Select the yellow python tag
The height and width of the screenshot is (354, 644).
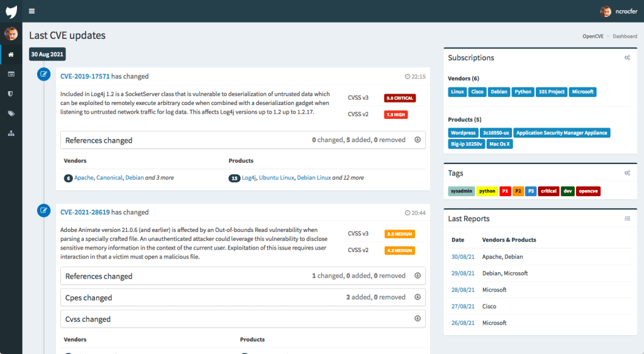point(486,191)
